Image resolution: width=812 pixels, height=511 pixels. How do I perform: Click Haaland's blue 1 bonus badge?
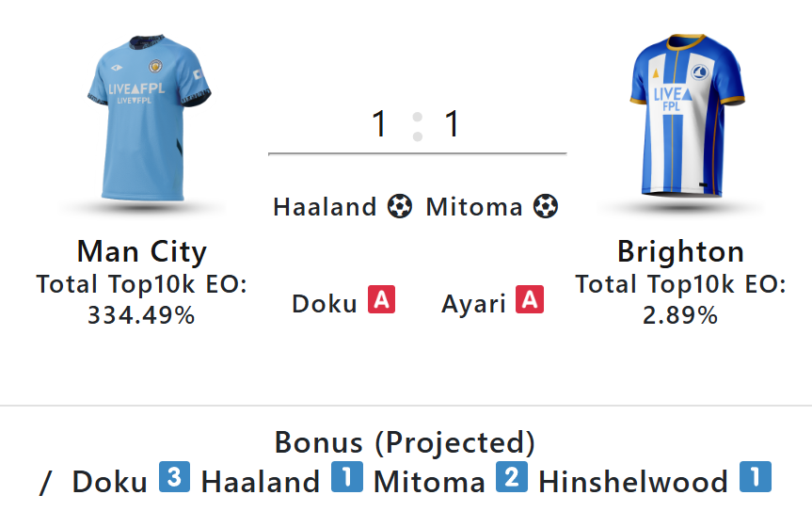(x=346, y=479)
